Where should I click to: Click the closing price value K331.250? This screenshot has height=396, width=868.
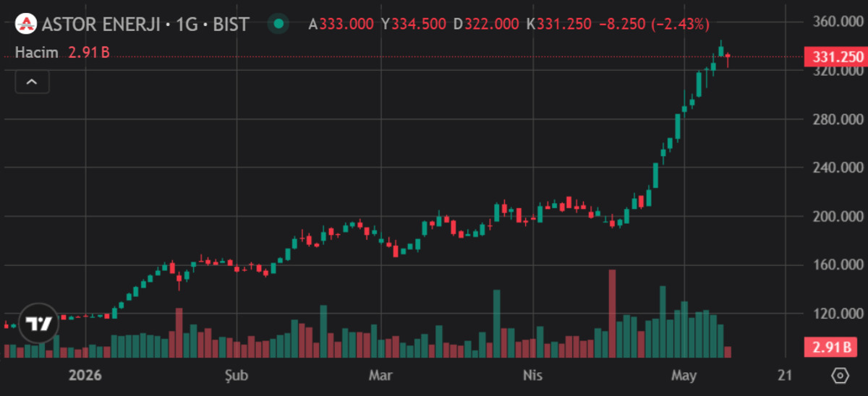(558, 25)
